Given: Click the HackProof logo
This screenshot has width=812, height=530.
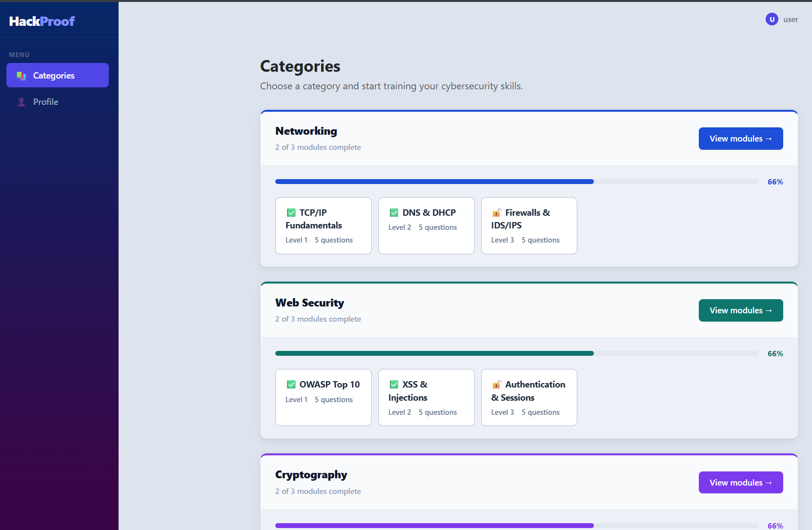Looking at the screenshot, I should (x=41, y=21).
